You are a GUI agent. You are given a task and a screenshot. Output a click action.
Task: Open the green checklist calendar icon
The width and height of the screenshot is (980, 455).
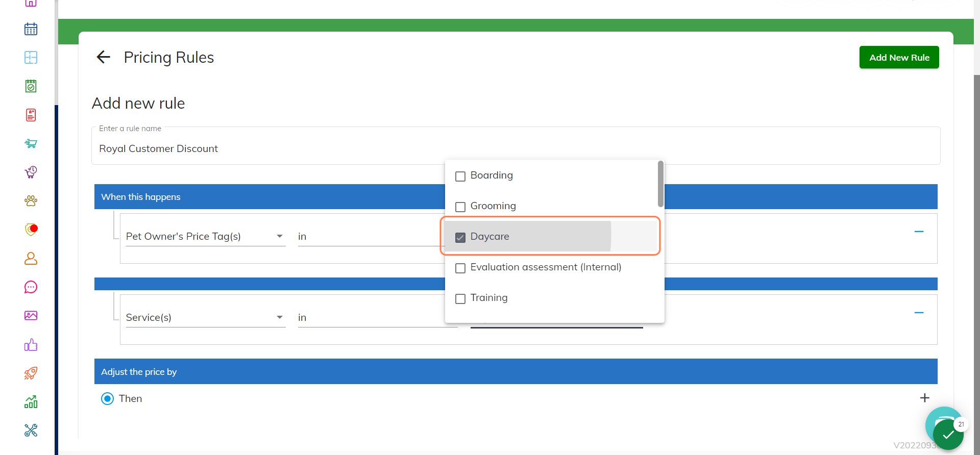click(31, 86)
